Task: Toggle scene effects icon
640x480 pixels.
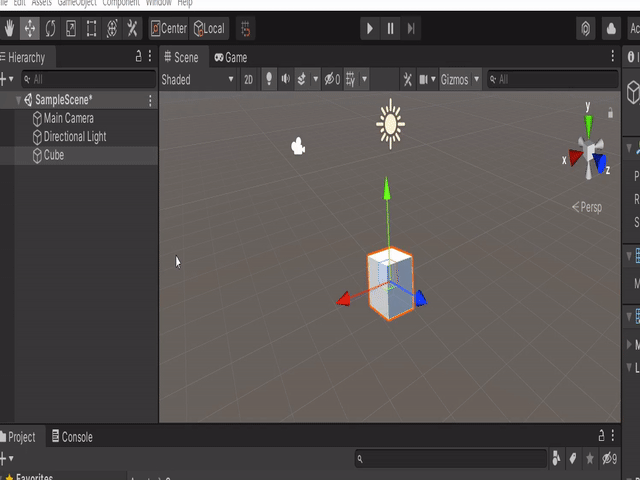Action: pyautogui.click(x=302, y=79)
